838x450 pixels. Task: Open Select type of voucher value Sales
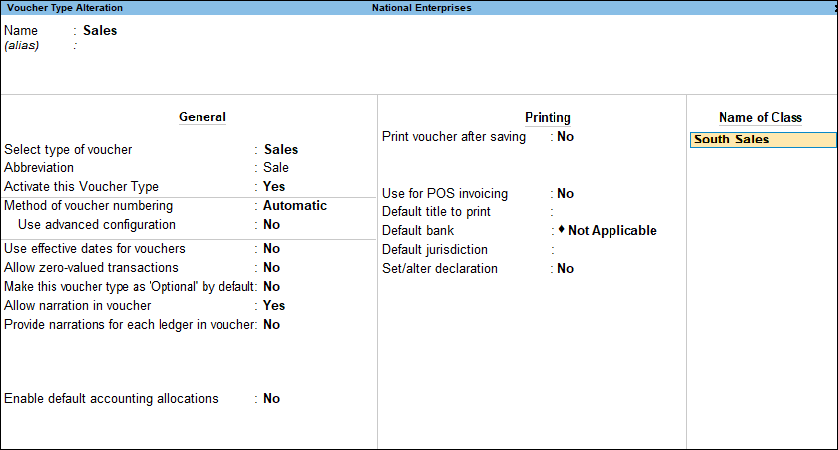[281, 150]
